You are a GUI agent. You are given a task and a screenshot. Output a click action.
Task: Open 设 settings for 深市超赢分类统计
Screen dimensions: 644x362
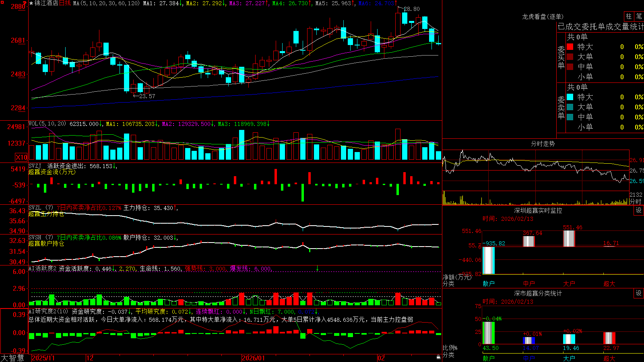click(x=639, y=293)
